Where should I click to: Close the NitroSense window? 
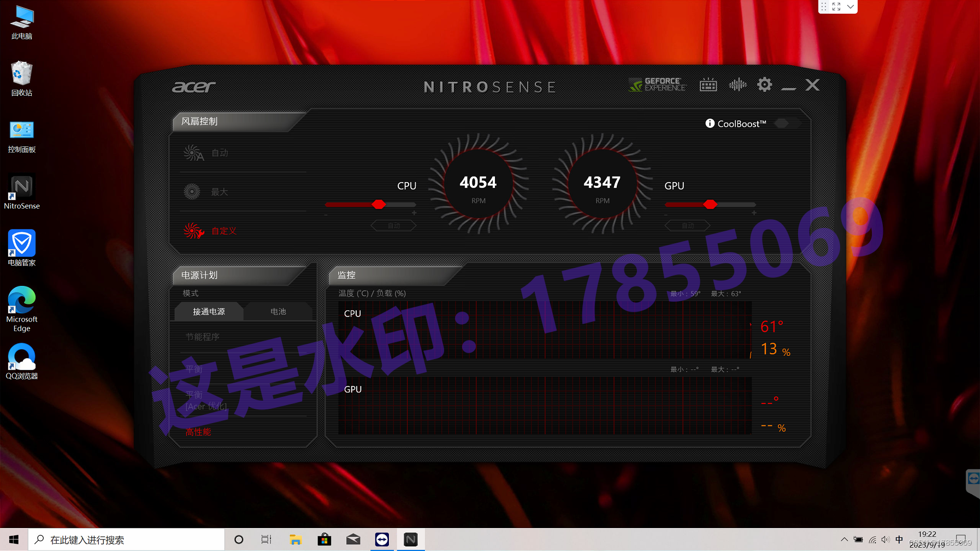[813, 85]
